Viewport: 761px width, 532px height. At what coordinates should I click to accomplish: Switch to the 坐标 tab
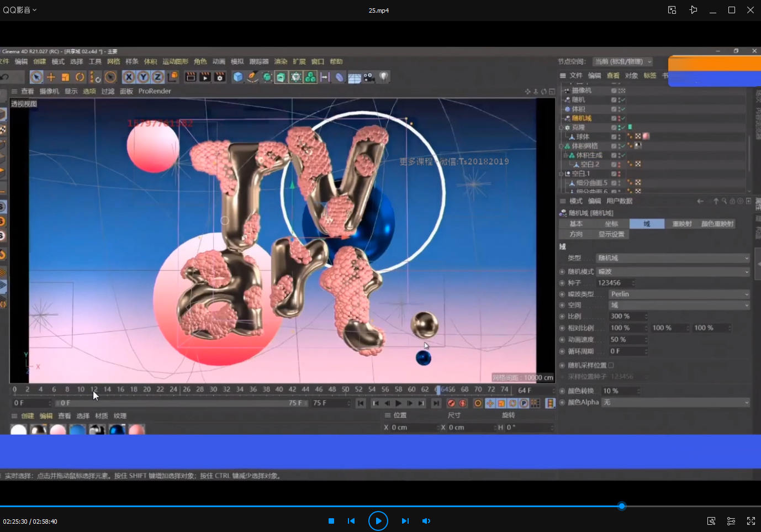(x=611, y=224)
